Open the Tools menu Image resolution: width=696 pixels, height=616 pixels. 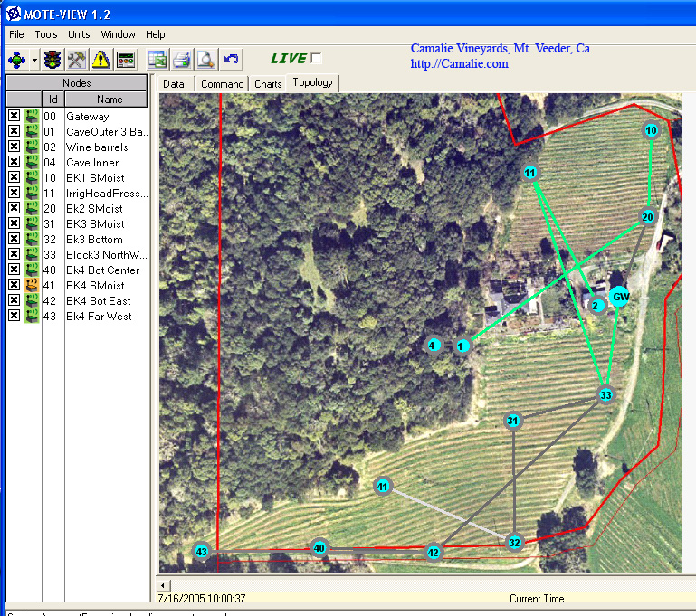tap(45, 34)
